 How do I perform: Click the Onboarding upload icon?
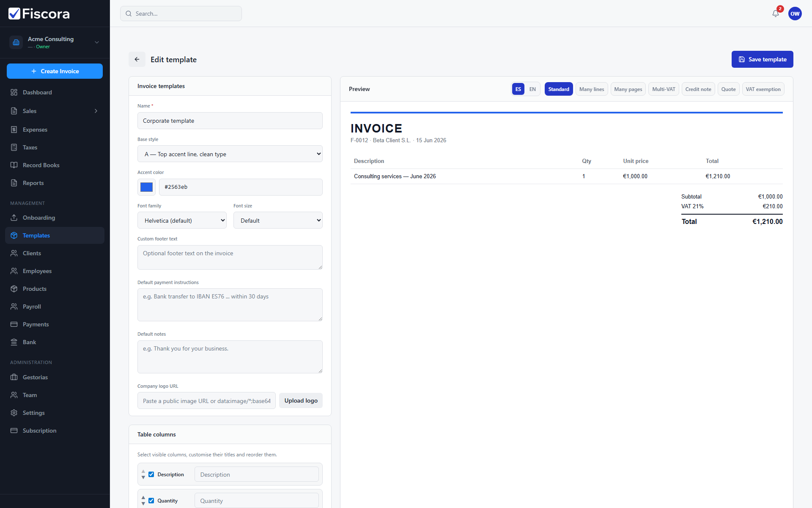click(x=14, y=218)
